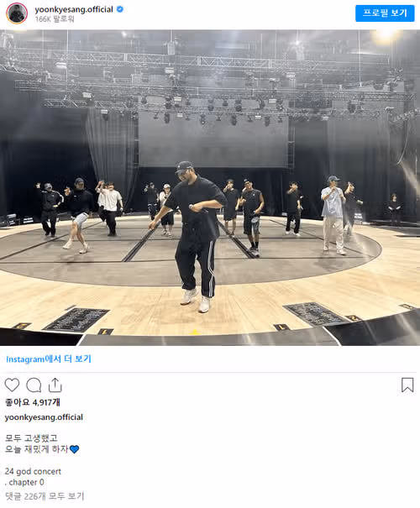Share the post using the share icon
The image size is (420, 508).
click(x=55, y=385)
